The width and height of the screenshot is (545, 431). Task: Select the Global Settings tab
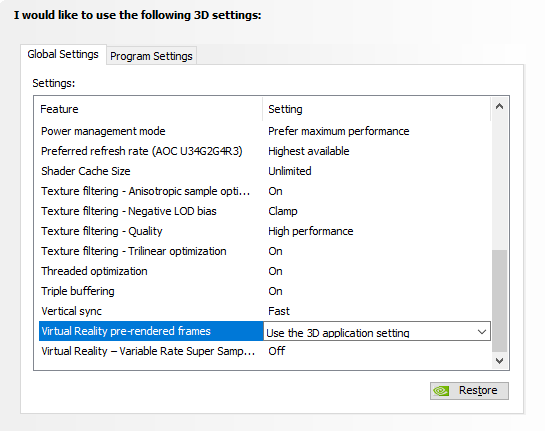pyautogui.click(x=63, y=54)
